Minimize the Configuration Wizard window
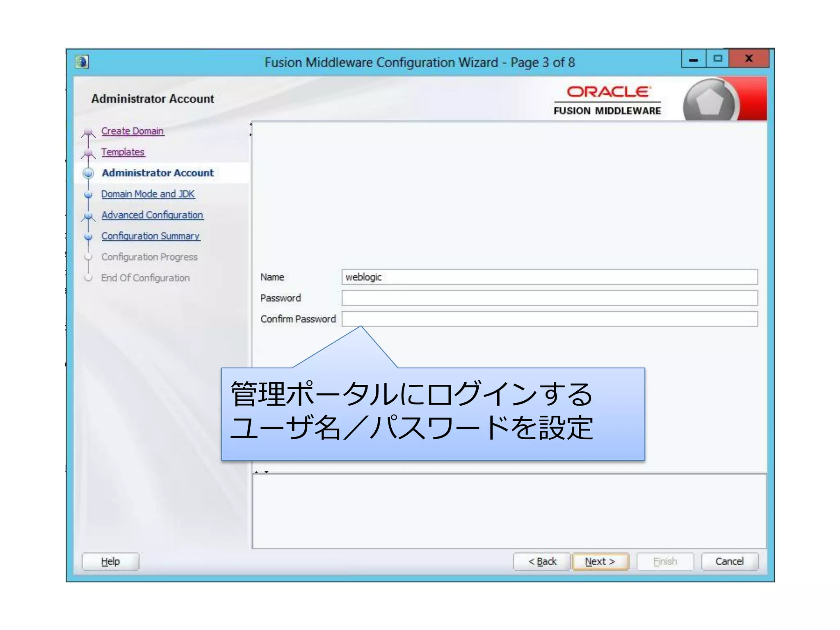The width and height of the screenshot is (840, 630). (694, 59)
